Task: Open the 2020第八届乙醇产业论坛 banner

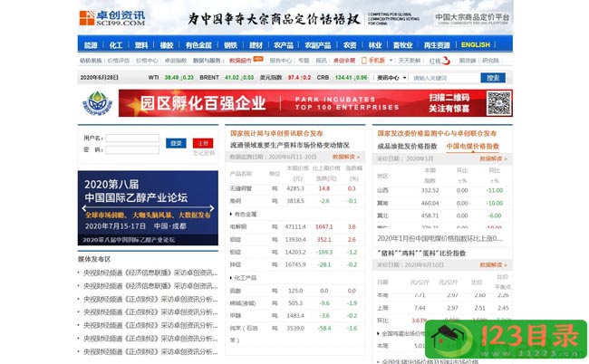Action: pyautogui.click(x=147, y=208)
